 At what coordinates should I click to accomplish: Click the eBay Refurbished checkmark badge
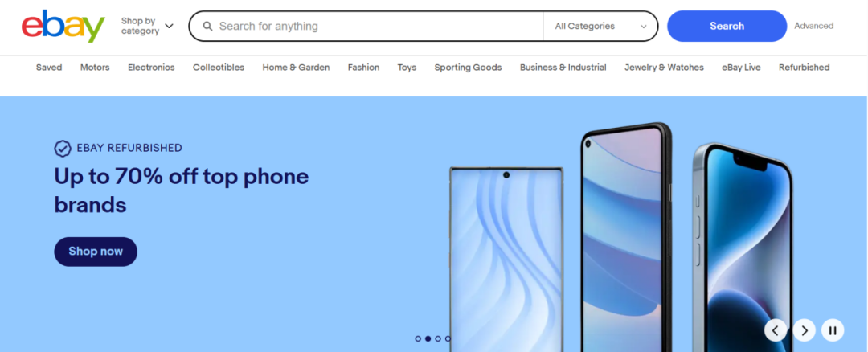[63, 149]
